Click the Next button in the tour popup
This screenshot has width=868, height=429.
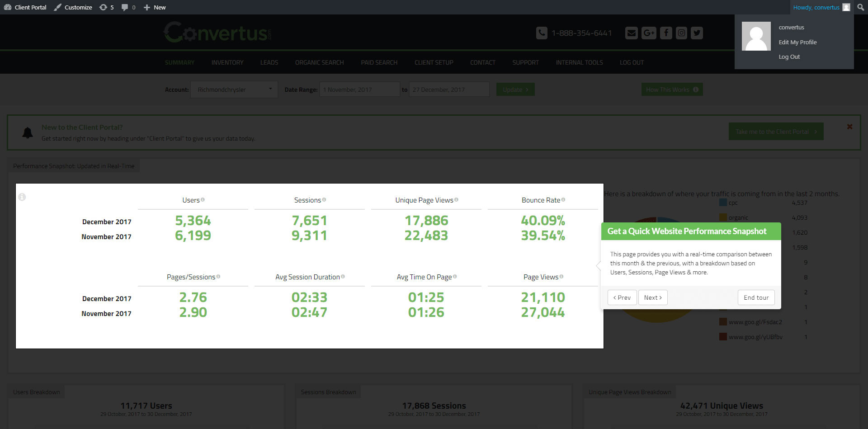pos(653,297)
